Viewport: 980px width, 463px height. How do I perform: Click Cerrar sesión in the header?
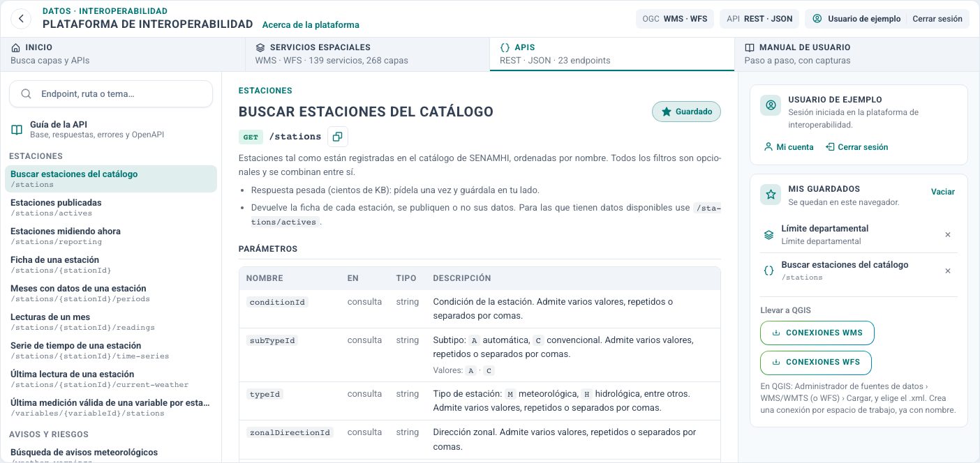click(937, 19)
